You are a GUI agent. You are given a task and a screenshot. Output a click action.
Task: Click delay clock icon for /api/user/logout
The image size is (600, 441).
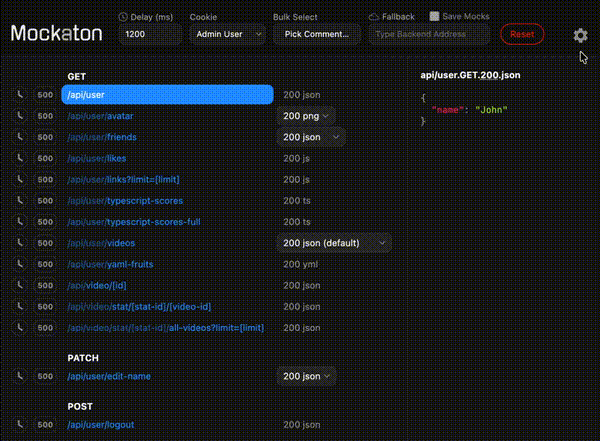(20, 425)
